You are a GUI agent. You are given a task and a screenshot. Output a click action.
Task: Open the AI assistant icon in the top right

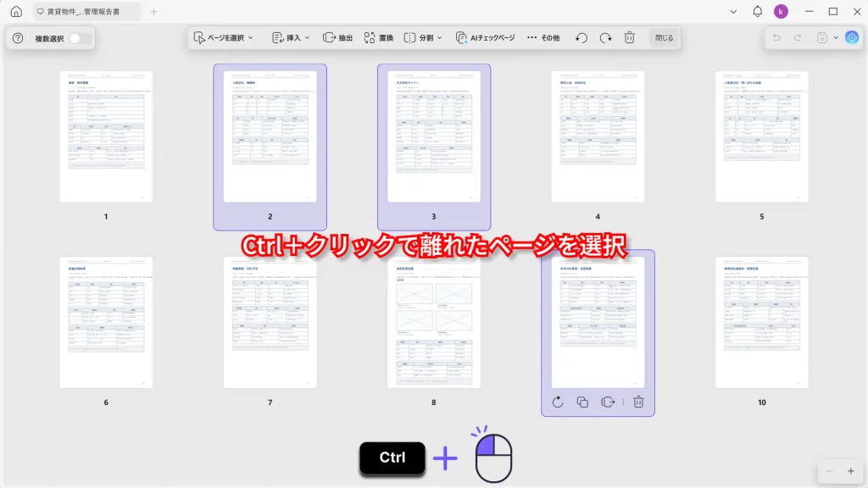point(852,37)
